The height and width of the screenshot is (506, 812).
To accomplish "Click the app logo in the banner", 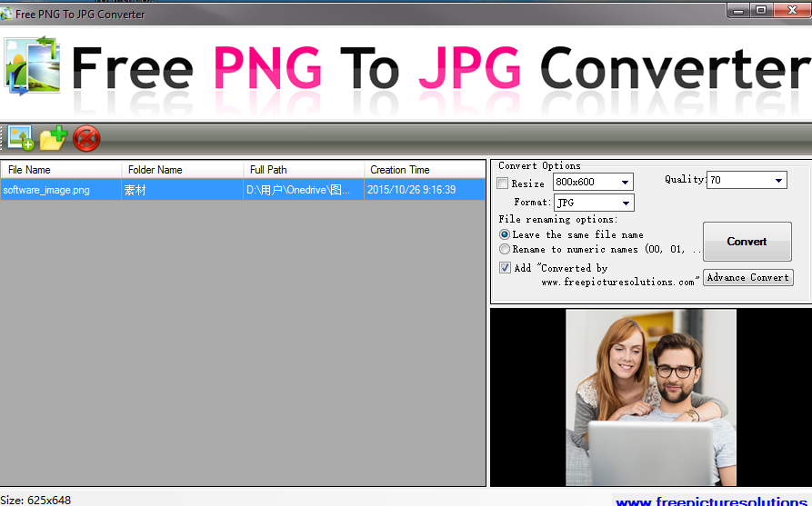I will click(31, 66).
